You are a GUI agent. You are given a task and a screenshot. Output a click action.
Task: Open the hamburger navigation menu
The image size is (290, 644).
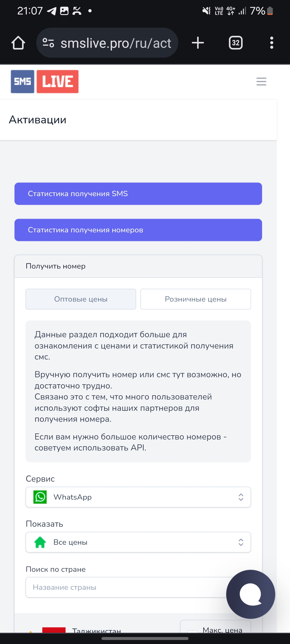261,82
